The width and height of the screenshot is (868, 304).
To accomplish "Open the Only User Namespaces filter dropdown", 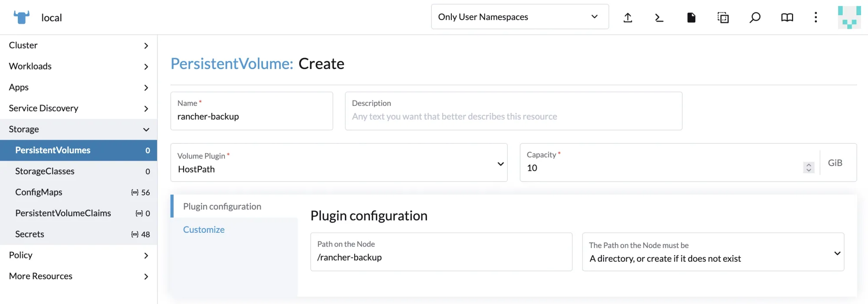I will (520, 17).
